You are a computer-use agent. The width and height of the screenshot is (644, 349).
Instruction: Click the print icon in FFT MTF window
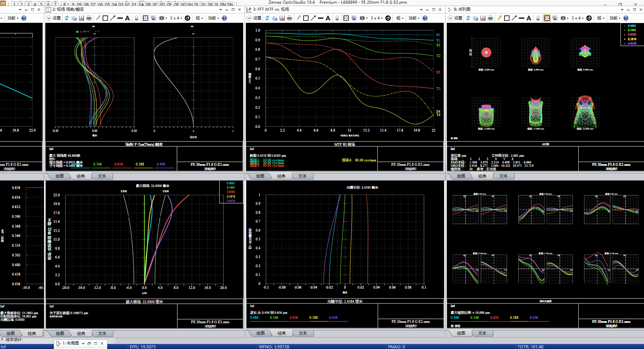point(289,18)
